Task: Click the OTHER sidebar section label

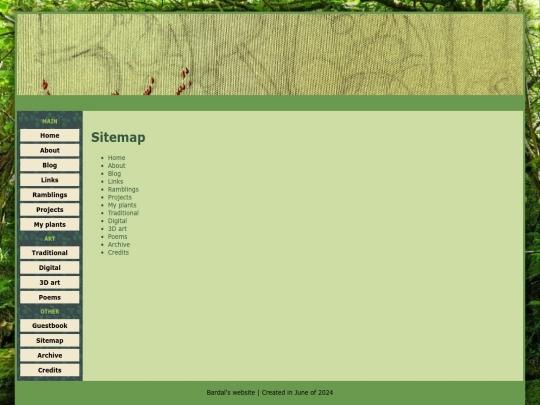Action: tap(50, 312)
